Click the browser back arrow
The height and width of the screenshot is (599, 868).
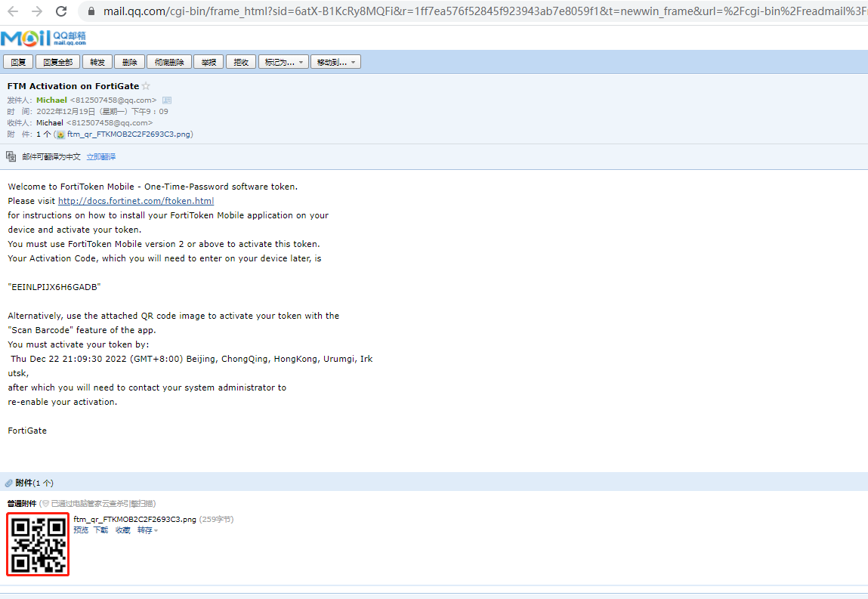pyautogui.click(x=14, y=11)
